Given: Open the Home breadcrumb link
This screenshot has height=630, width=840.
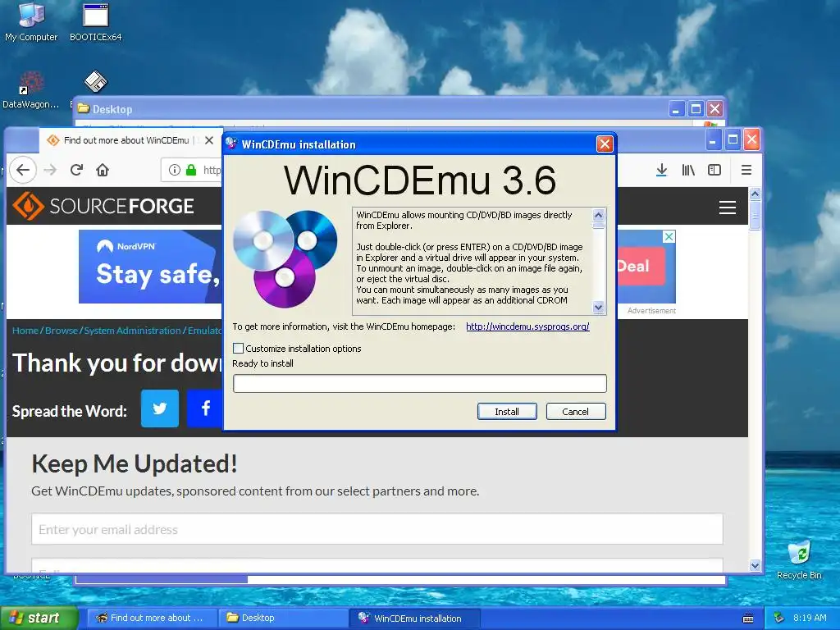Looking at the screenshot, I should 25,331.
